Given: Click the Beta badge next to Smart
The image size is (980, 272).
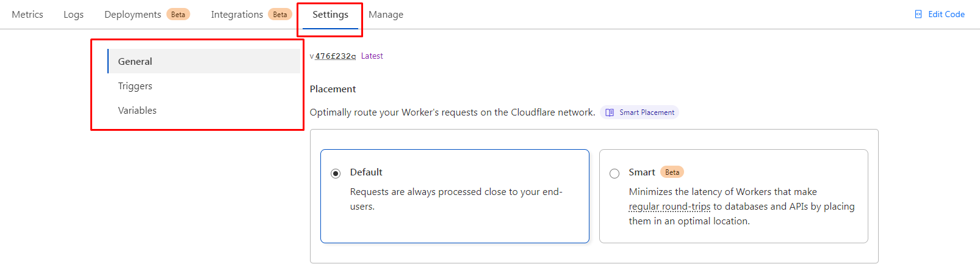Looking at the screenshot, I should click(672, 172).
